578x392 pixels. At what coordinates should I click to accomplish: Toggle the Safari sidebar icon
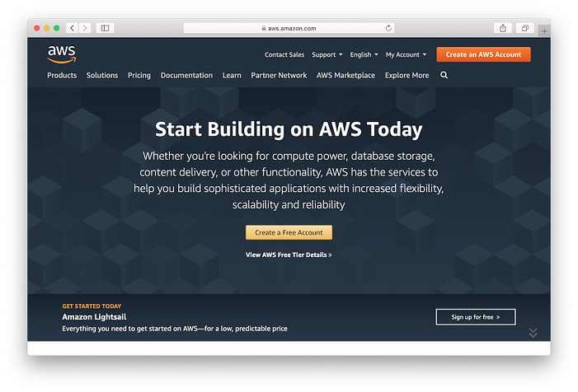pyautogui.click(x=105, y=28)
